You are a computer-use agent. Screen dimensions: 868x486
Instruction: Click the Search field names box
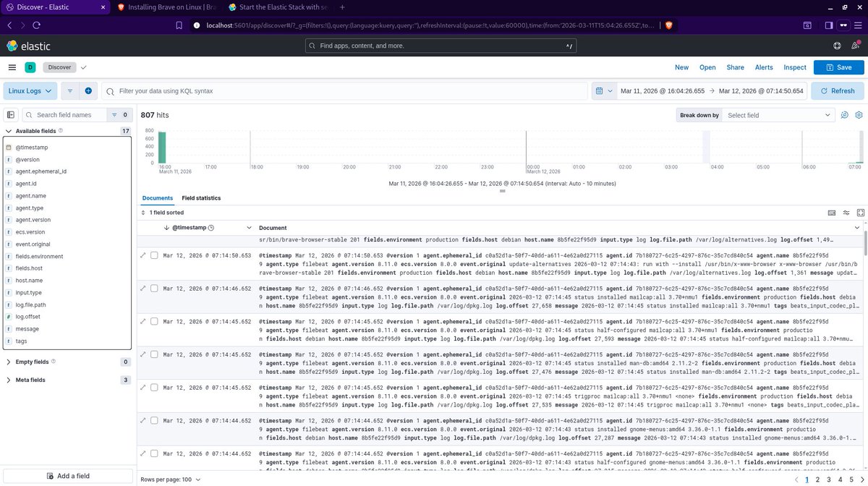tap(64, 114)
